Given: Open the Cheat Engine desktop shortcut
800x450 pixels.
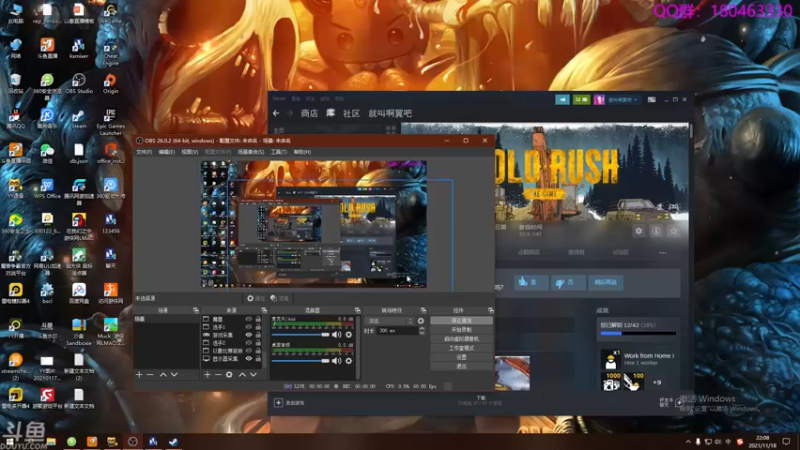Looking at the screenshot, I should click(x=110, y=51).
